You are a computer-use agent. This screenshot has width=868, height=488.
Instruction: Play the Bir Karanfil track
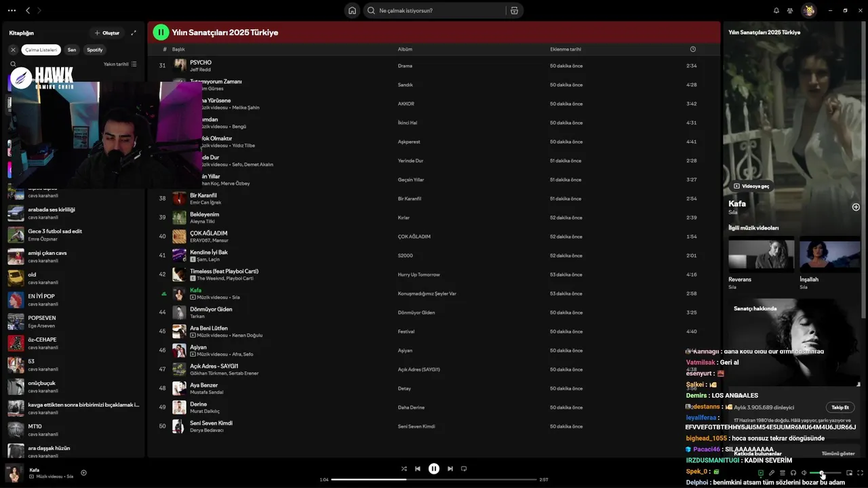click(x=433, y=199)
